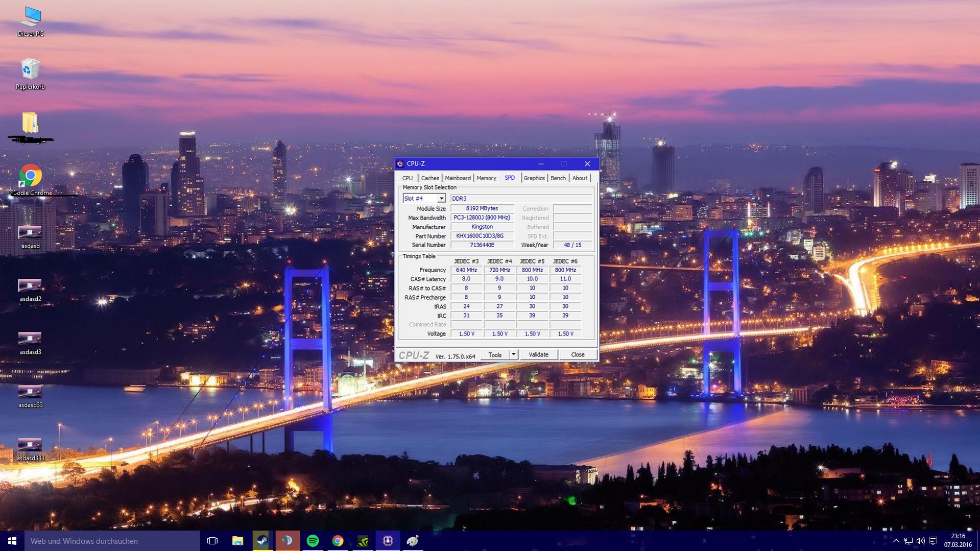Minimize the CPU-Z window

point(541,164)
